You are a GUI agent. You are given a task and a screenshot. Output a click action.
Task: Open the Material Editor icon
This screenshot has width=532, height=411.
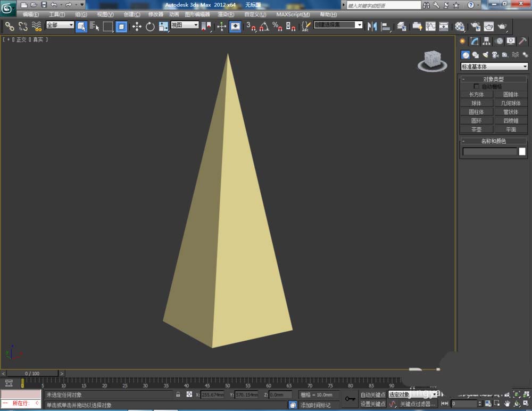coord(460,26)
